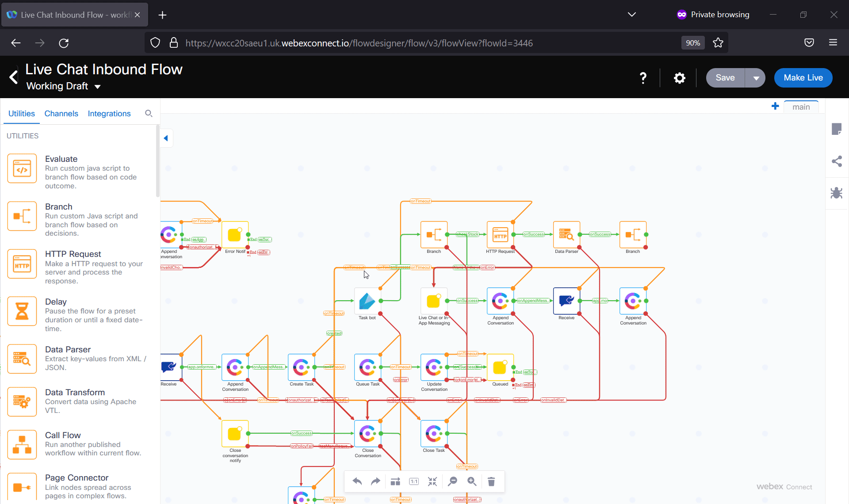The width and height of the screenshot is (849, 504).
Task: Select the Delay hourglass utility icon
Action: 22,311
